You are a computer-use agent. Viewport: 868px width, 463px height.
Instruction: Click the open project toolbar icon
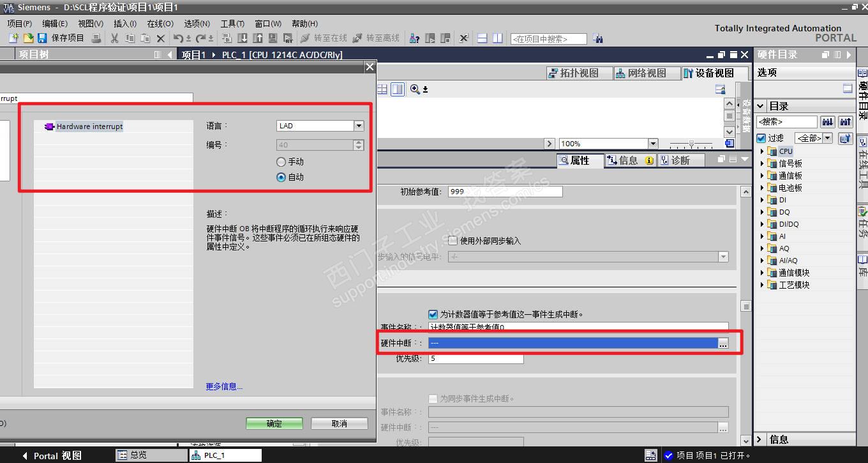point(28,38)
